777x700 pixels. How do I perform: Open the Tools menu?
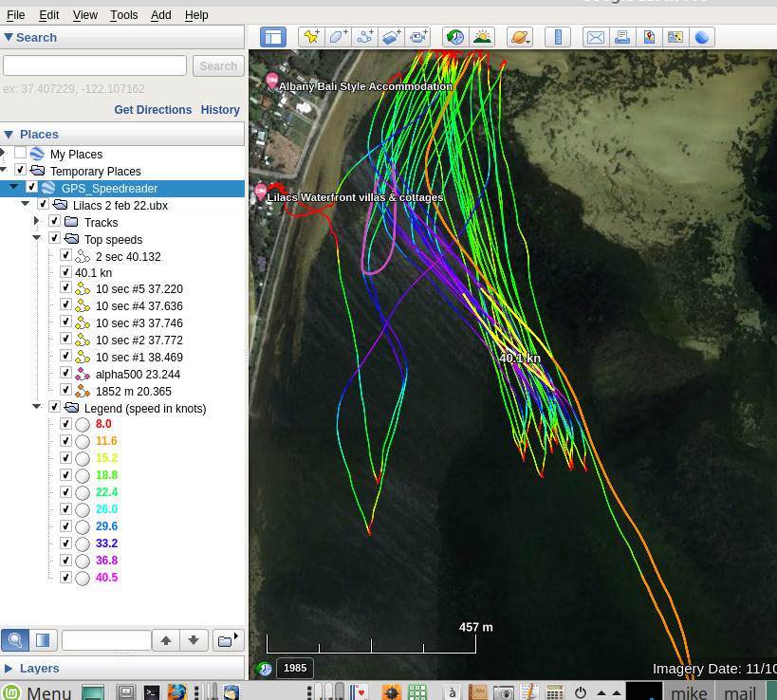(x=123, y=15)
